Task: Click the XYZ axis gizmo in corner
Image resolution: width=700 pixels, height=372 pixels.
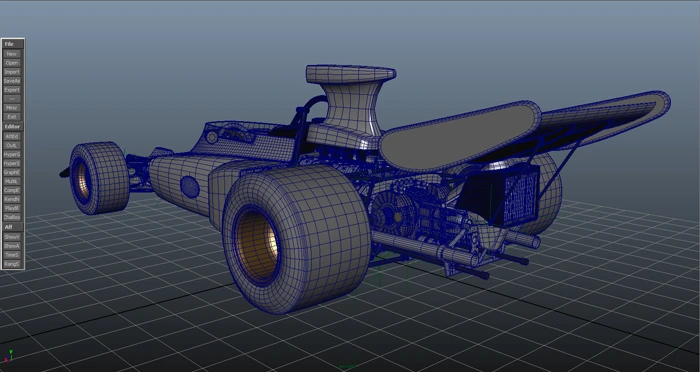Action: click(8, 356)
